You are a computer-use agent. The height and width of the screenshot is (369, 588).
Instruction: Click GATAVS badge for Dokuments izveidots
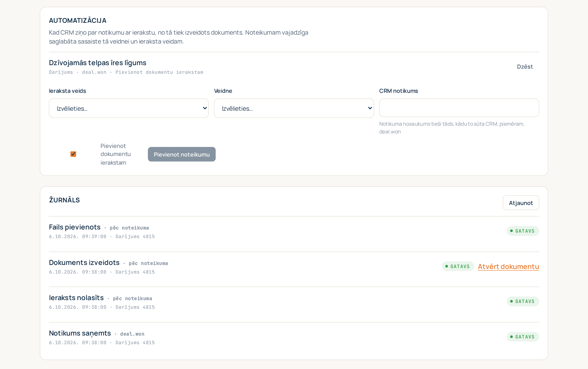pyautogui.click(x=458, y=266)
